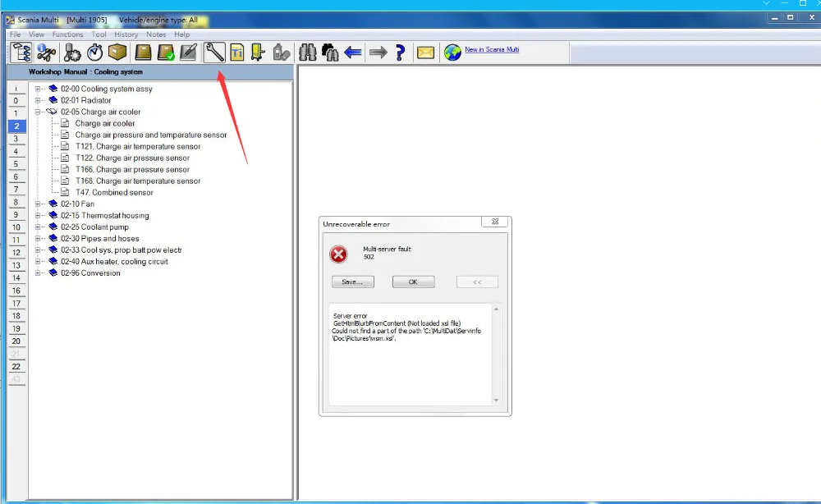Click the '<<' collapse details button
Viewport: 821px width, 504px height.
pos(477,282)
